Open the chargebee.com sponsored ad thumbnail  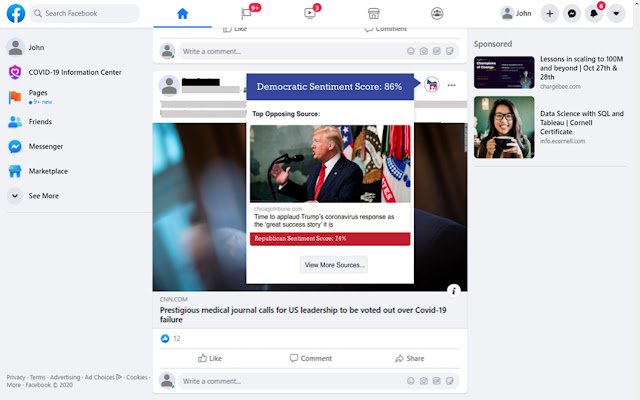click(504, 72)
